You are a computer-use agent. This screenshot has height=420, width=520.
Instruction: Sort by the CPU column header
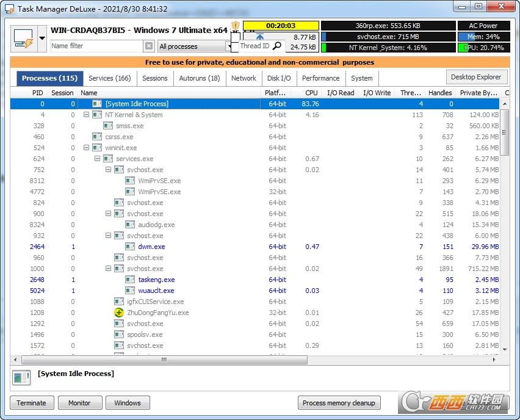pos(307,93)
